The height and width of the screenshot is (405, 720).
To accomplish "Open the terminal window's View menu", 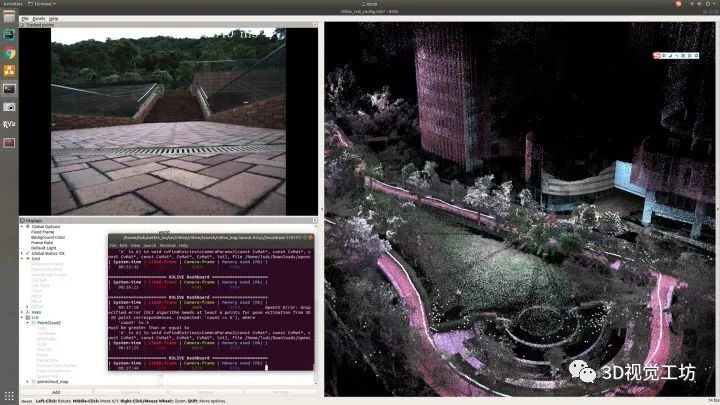I will click(136, 246).
